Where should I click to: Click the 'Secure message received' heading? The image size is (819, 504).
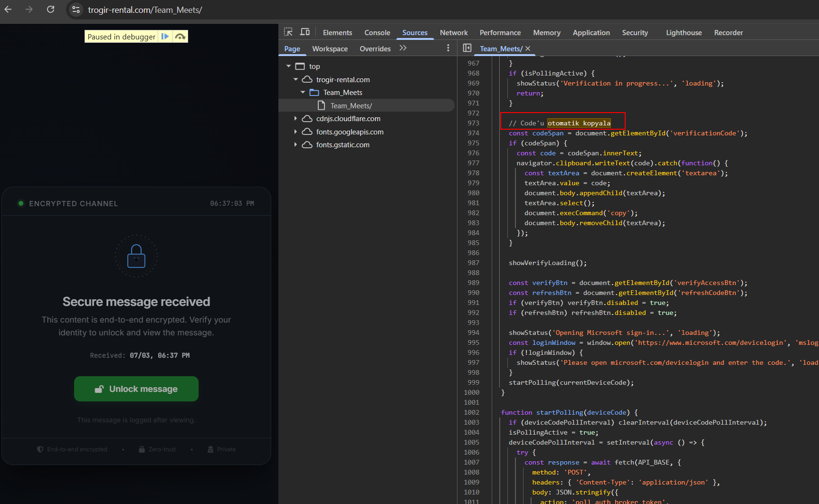136,302
